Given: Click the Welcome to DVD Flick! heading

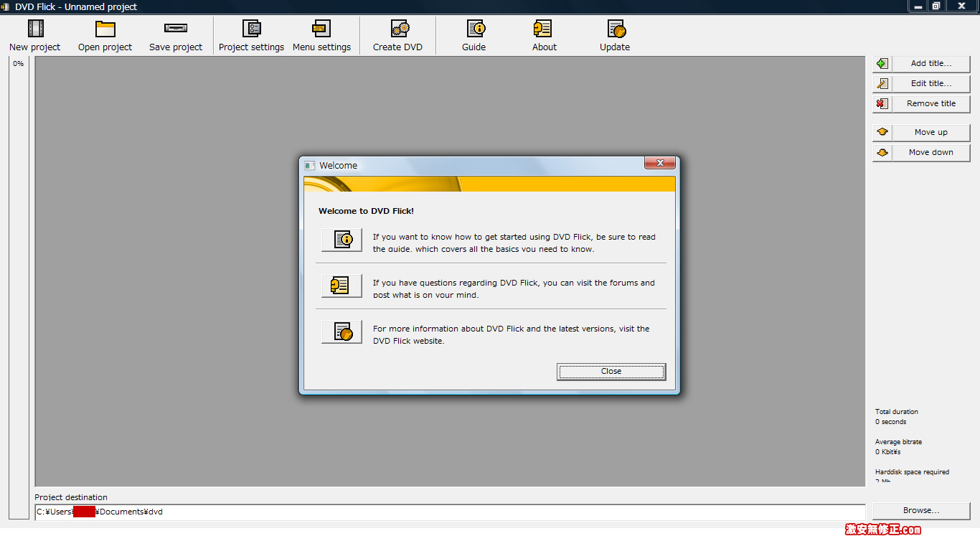Looking at the screenshot, I should (x=366, y=212).
